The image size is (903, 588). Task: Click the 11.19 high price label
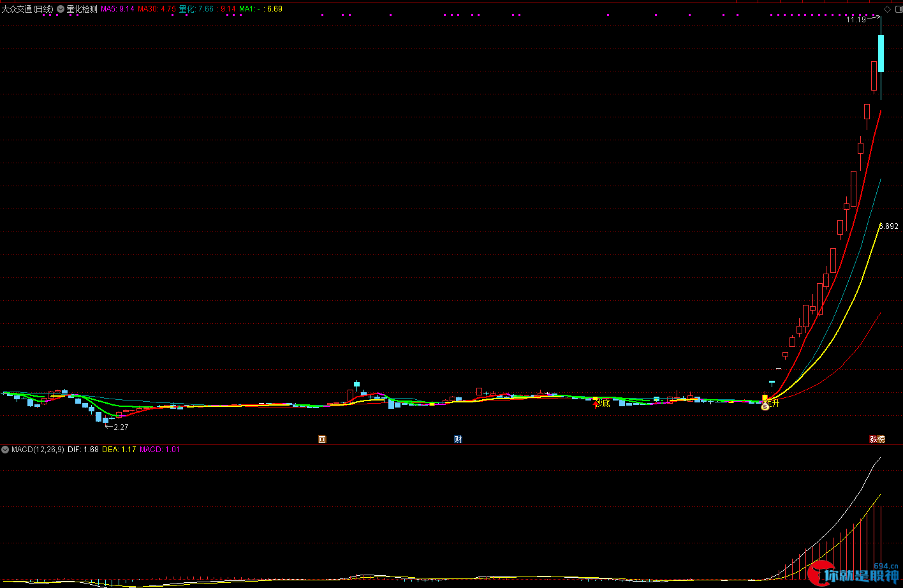(856, 20)
